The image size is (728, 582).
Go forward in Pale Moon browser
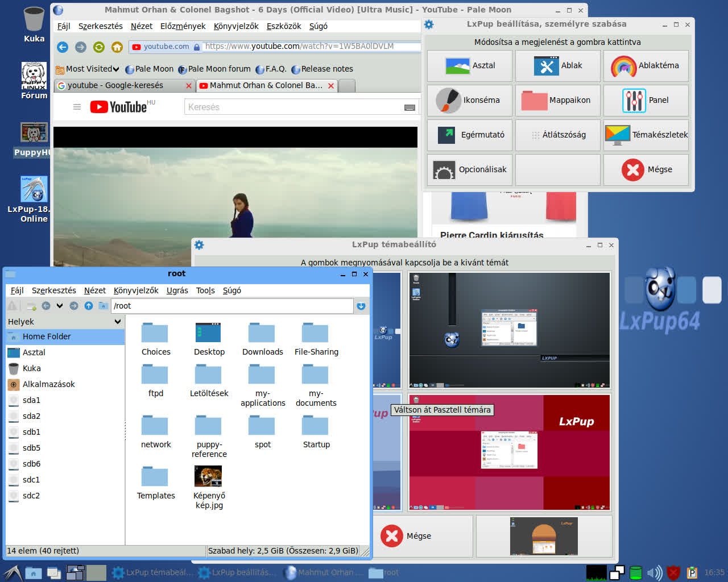click(x=81, y=47)
